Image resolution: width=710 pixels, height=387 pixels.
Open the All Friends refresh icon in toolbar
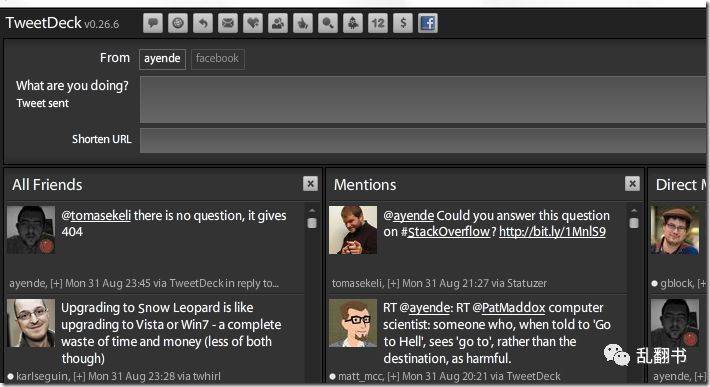178,23
